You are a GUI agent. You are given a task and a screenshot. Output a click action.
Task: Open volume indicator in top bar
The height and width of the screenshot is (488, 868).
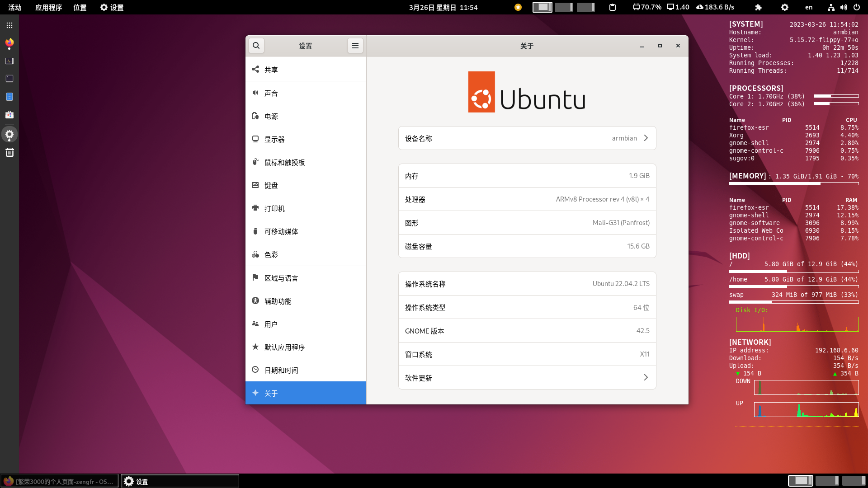[844, 7]
